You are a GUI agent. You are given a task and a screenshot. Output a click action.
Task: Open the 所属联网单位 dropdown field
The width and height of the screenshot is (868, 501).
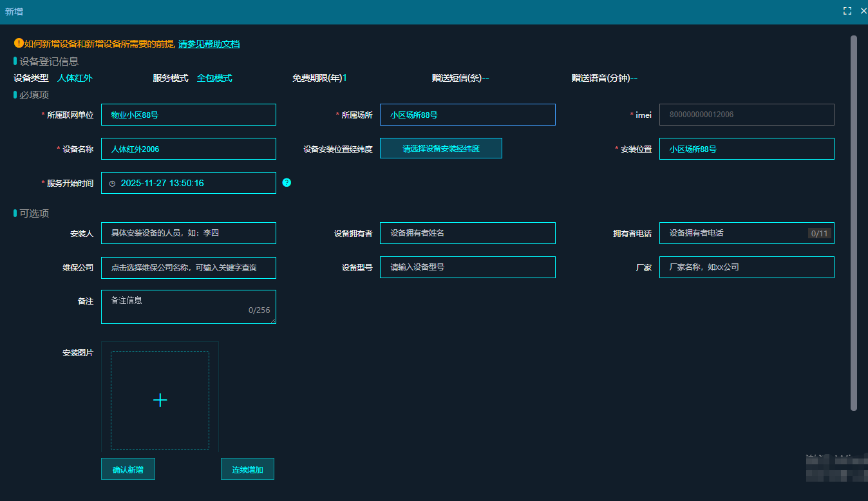click(x=188, y=115)
